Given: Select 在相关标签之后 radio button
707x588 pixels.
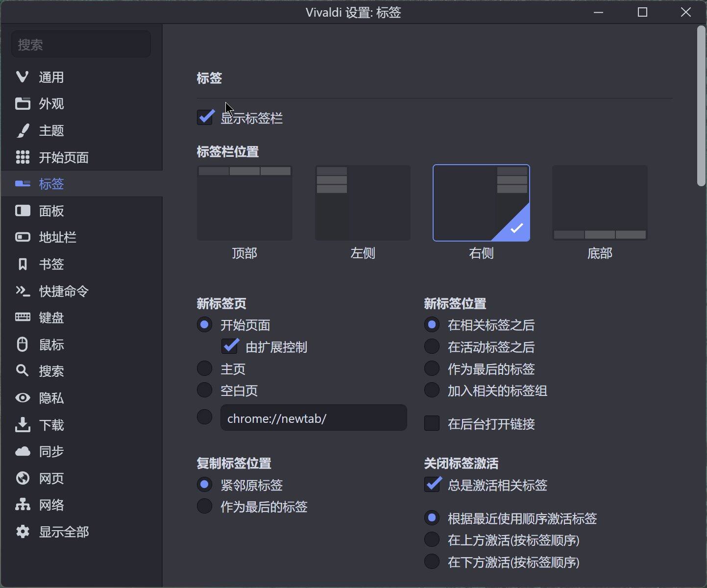Looking at the screenshot, I should coord(432,324).
